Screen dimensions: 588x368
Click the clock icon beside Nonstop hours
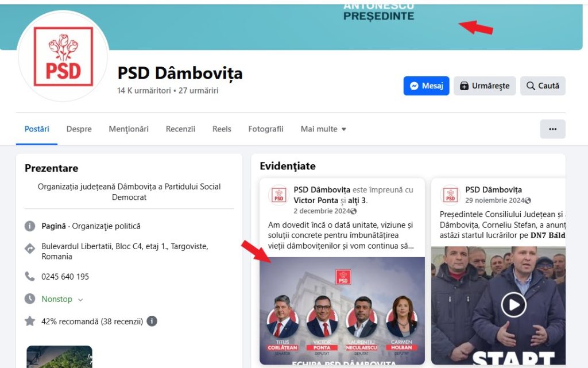(x=30, y=299)
